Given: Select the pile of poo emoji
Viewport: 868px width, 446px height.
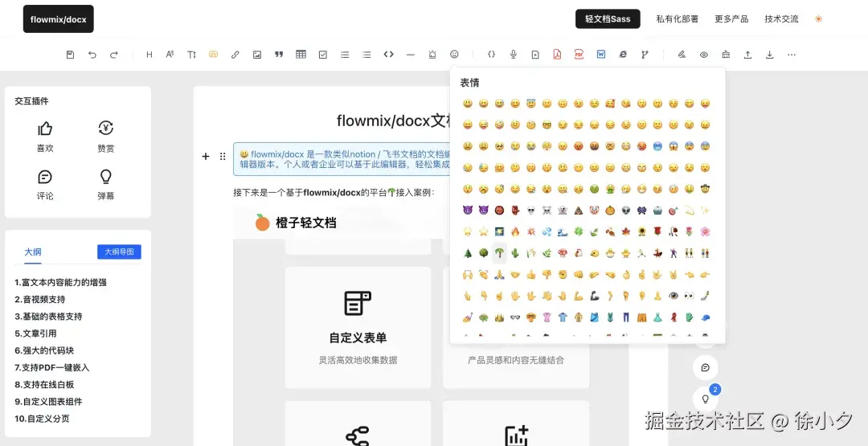Looking at the screenshot, I should coord(579,211).
